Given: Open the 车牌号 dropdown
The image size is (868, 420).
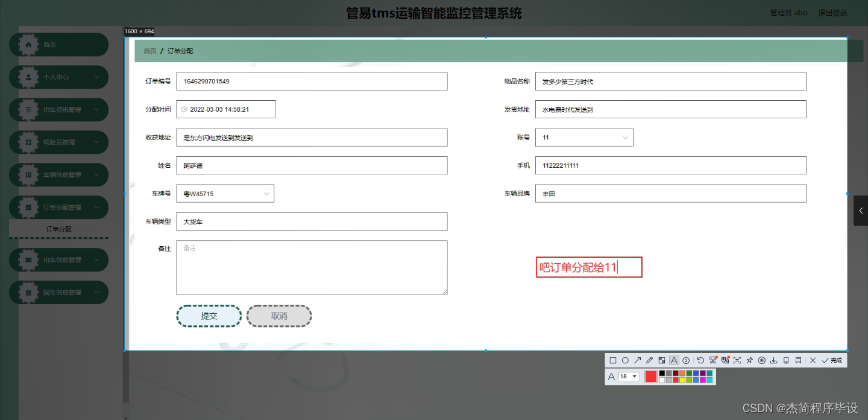Looking at the screenshot, I should 225,194.
